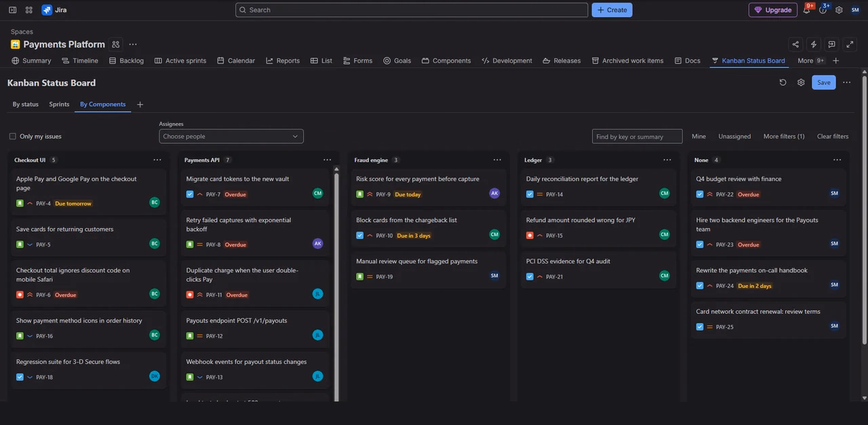This screenshot has width=868, height=425.
Task: Open the Calendar tab
Action: pos(236,60)
